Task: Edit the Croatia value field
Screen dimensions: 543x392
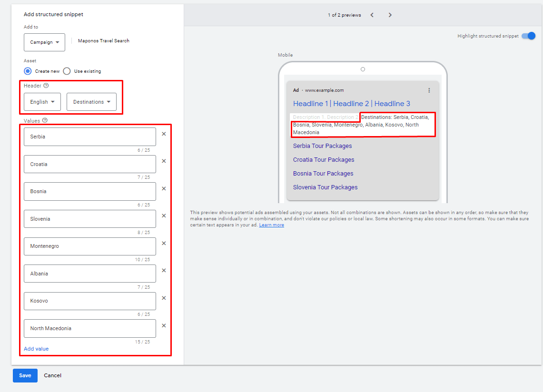Action: coord(89,164)
